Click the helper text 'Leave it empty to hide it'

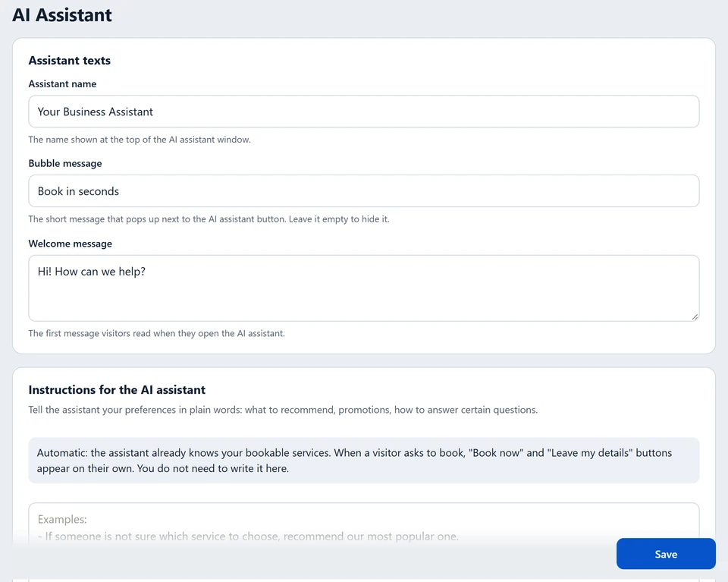tap(339, 219)
